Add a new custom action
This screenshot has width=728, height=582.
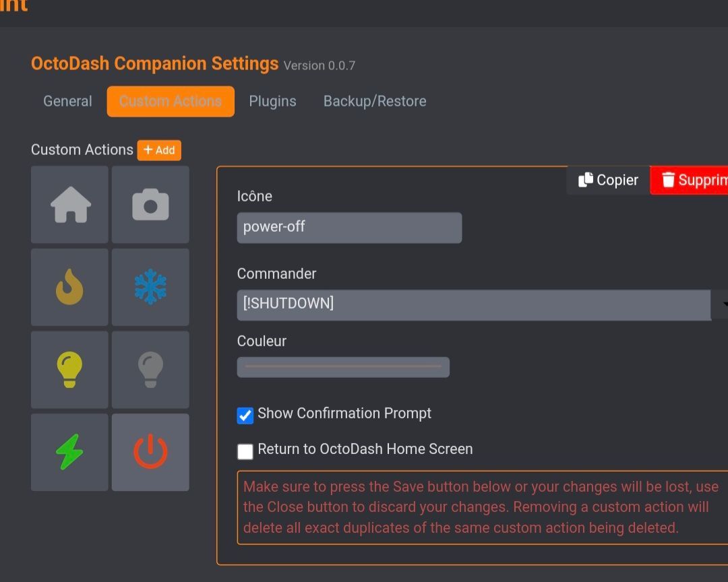click(x=159, y=150)
